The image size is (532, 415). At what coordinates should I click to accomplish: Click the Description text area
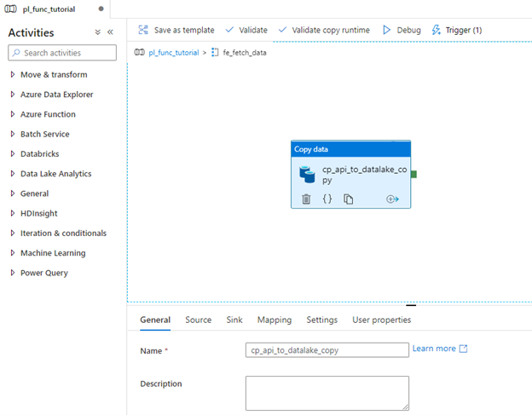point(327,394)
